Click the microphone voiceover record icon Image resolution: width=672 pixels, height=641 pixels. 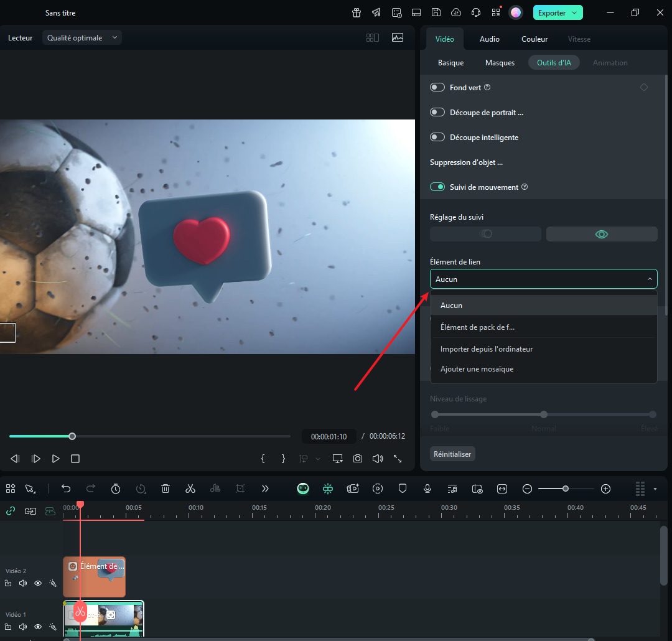(x=427, y=489)
